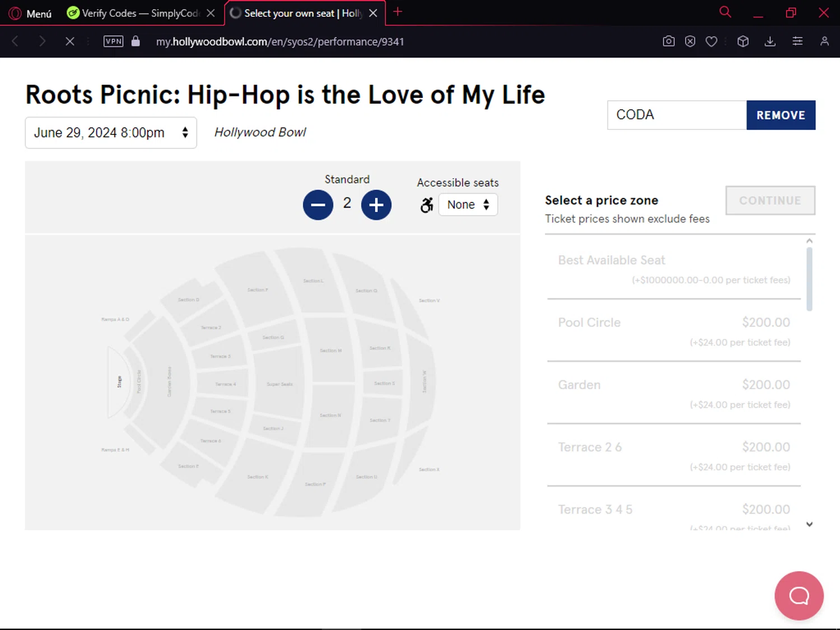This screenshot has width=840, height=630.
Task: Open the ad blocker shield icon
Action: [690, 41]
